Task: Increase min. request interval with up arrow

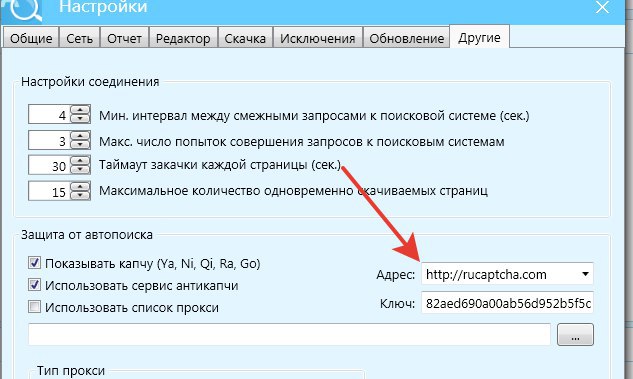Action: (x=80, y=110)
